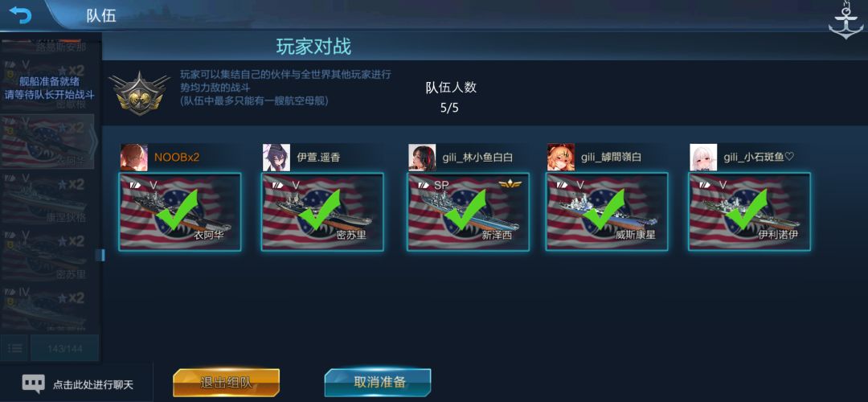Click 取消准备 cancel ready button

(378, 382)
